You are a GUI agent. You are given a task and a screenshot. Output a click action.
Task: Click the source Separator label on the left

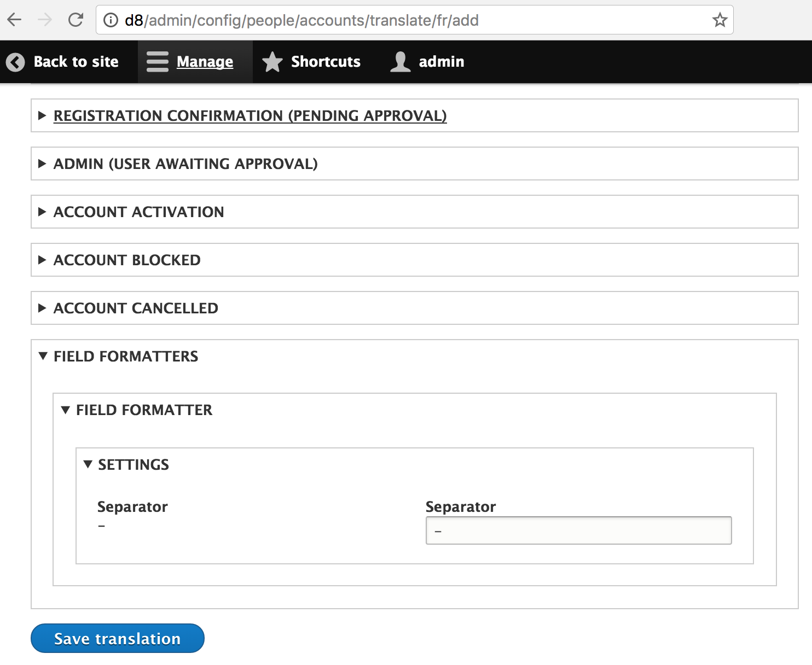pos(132,507)
